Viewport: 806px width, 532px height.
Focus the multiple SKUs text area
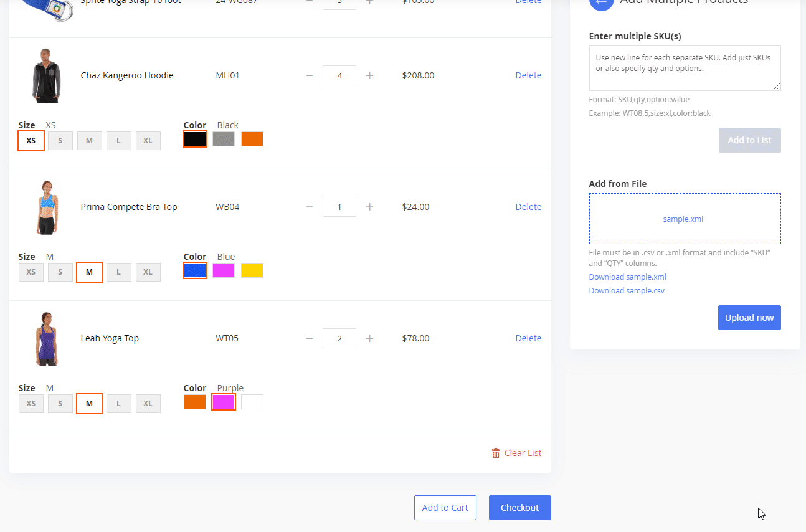click(685, 68)
